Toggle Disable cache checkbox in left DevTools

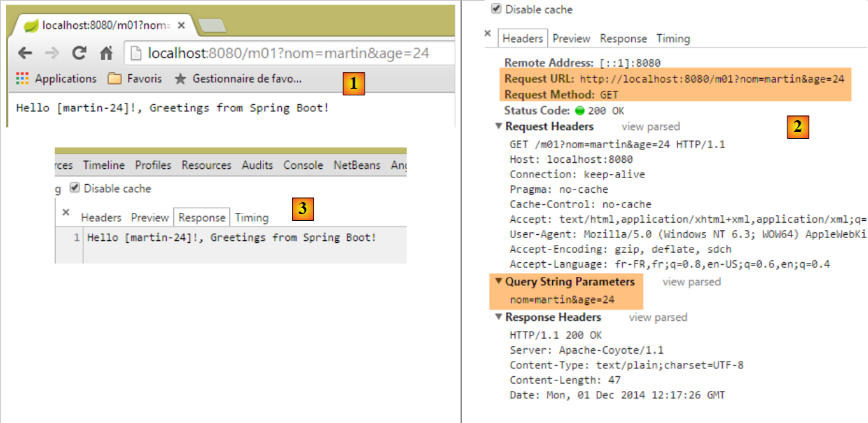pos(75,188)
